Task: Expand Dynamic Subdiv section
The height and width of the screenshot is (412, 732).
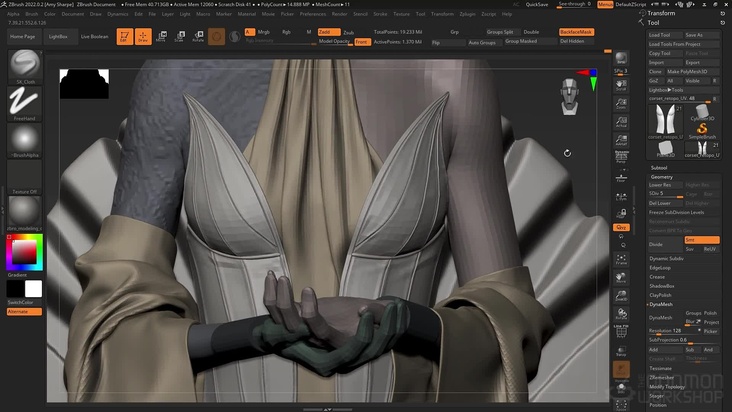Action: pyautogui.click(x=666, y=258)
